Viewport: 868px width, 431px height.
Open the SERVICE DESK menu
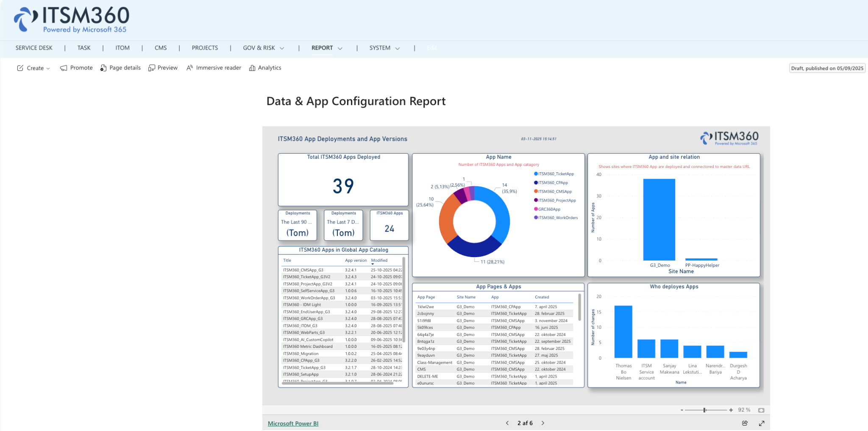(x=34, y=48)
